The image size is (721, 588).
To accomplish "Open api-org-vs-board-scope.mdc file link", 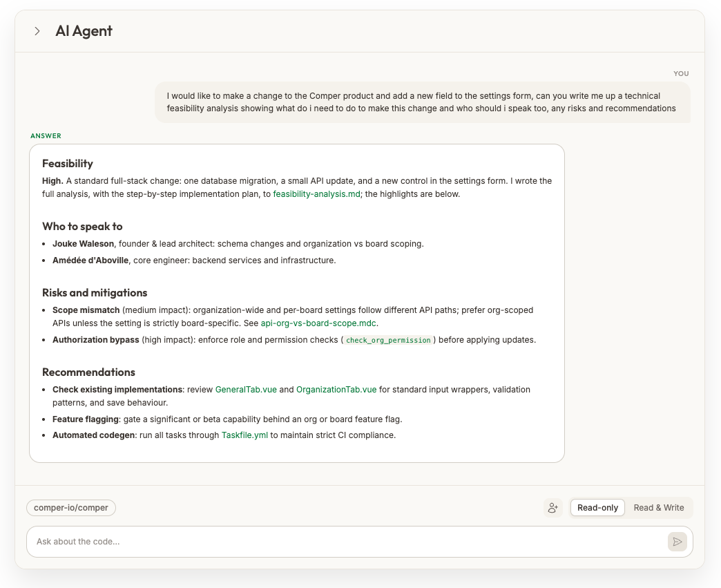I will [318, 323].
